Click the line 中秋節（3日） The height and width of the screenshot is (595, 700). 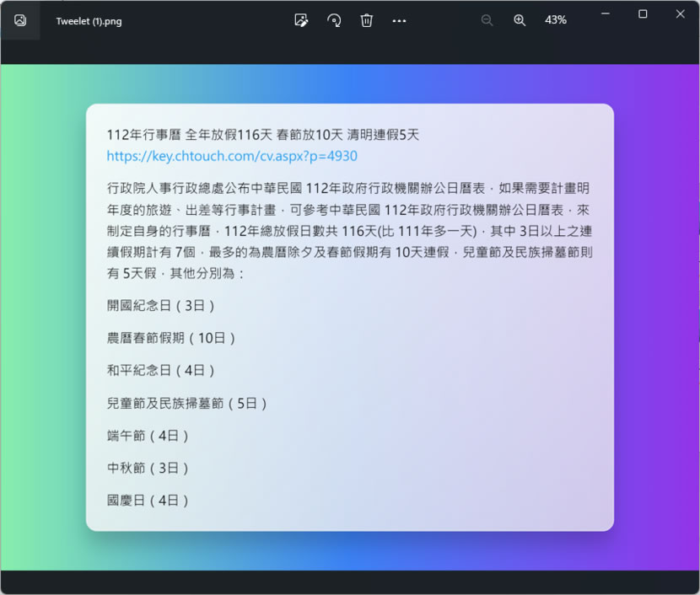[x=148, y=468]
